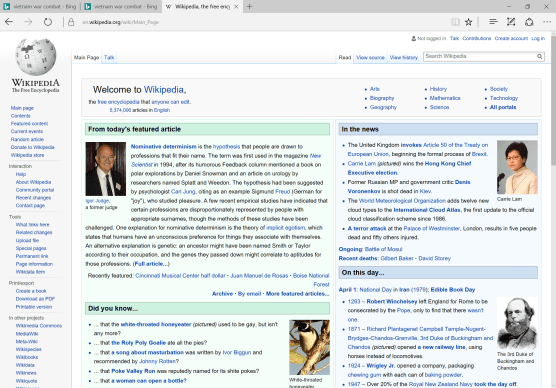
Task: Click the white-throated honeyeater bird image
Action: [310, 348]
